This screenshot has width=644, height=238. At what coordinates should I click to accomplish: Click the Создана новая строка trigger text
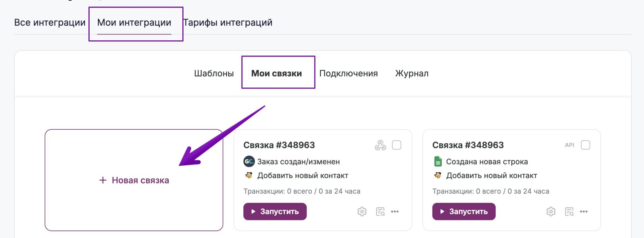click(x=487, y=162)
